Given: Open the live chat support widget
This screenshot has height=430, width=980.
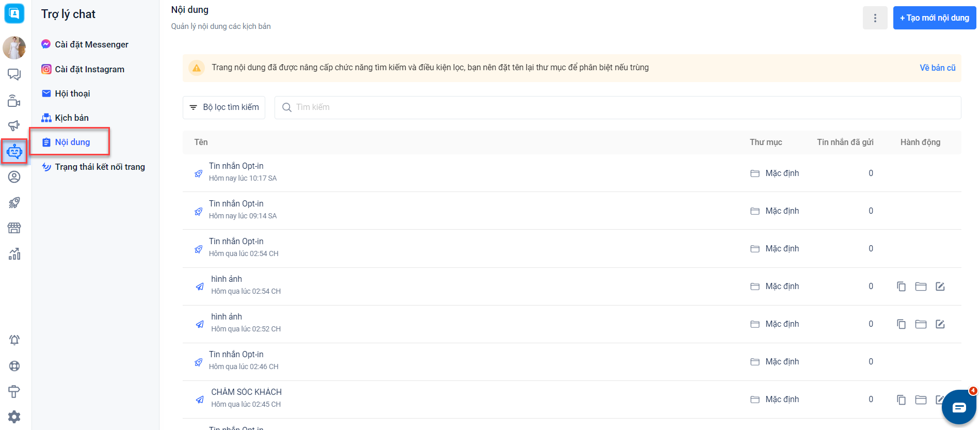Looking at the screenshot, I should pos(959,408).
